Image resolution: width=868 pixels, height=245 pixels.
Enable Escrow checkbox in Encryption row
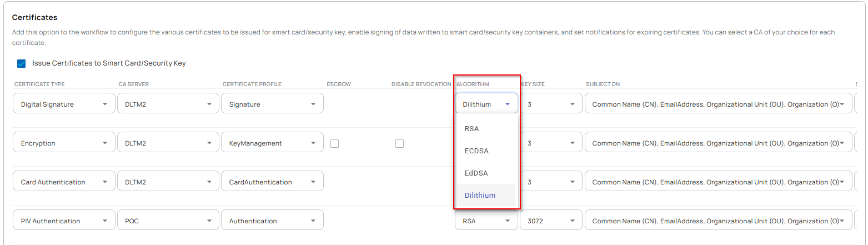334,143
